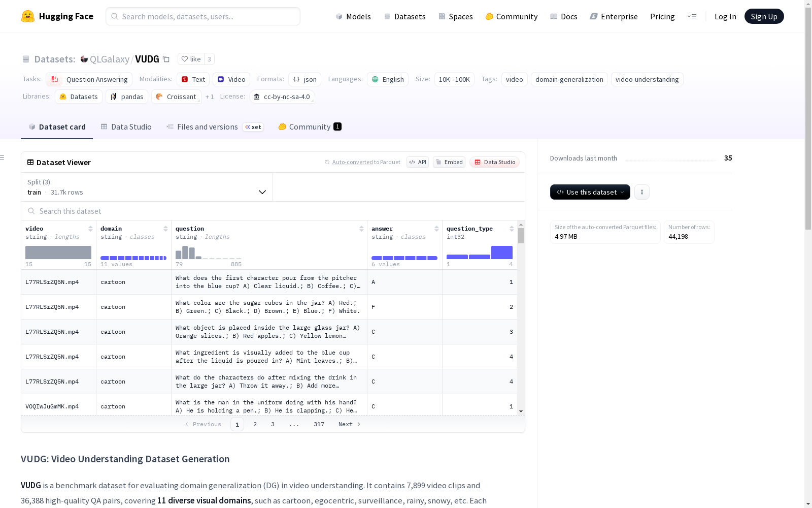Viewport: 812px width, 508px height.
Task: Focus the search models, datasets, users field
Action: [203, 16]
